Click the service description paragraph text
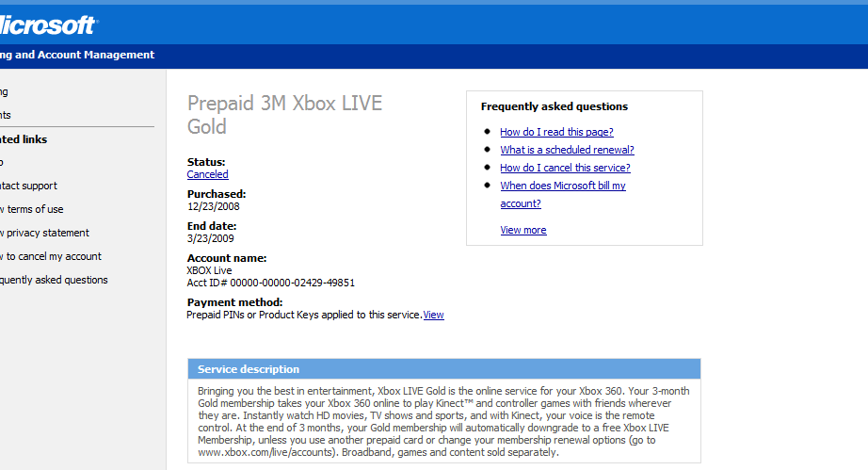 point(444,421)
